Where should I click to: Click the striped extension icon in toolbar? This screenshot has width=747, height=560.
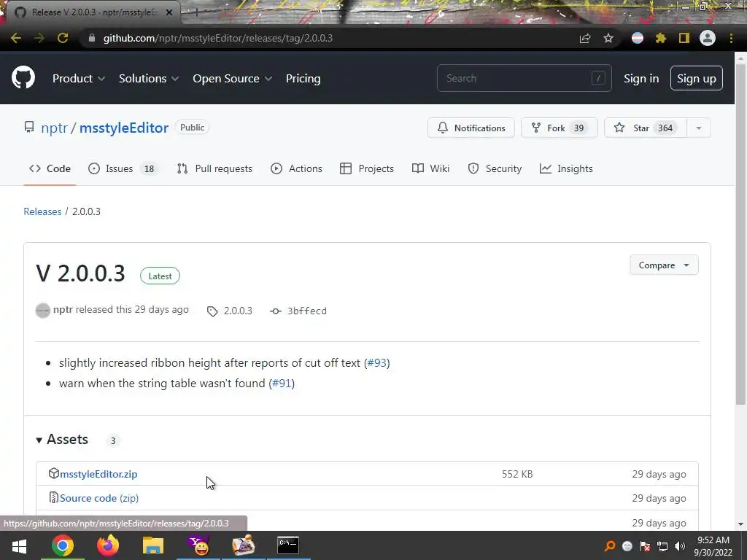(x=638, y=38)
